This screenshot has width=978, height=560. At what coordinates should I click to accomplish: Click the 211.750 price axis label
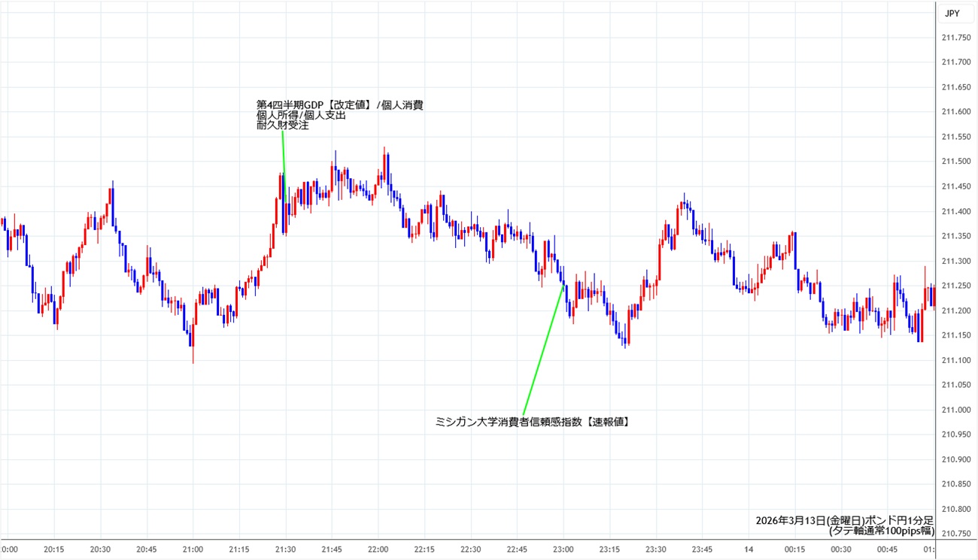point(955,38)
